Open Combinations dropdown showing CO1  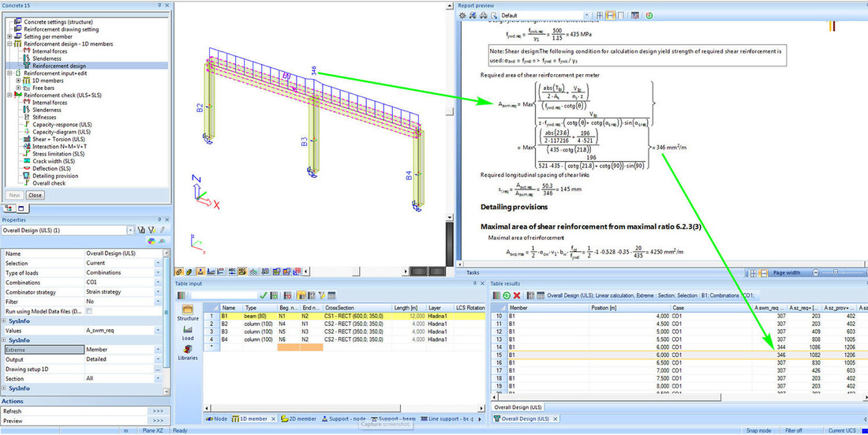(x=159, y=282)
